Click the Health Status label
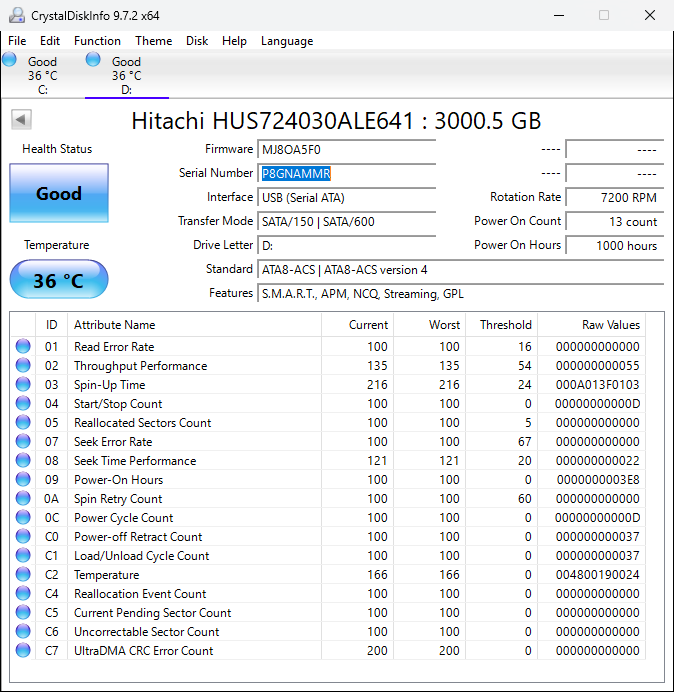 click(57, 149)
